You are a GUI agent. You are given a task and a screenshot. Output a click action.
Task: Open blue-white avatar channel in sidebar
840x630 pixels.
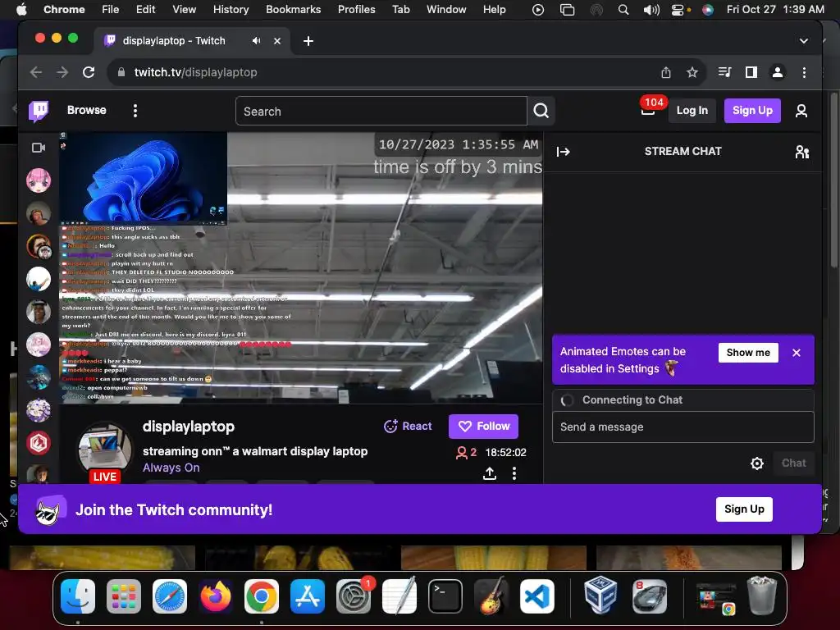pyautogui.click(x=39, y=279)
